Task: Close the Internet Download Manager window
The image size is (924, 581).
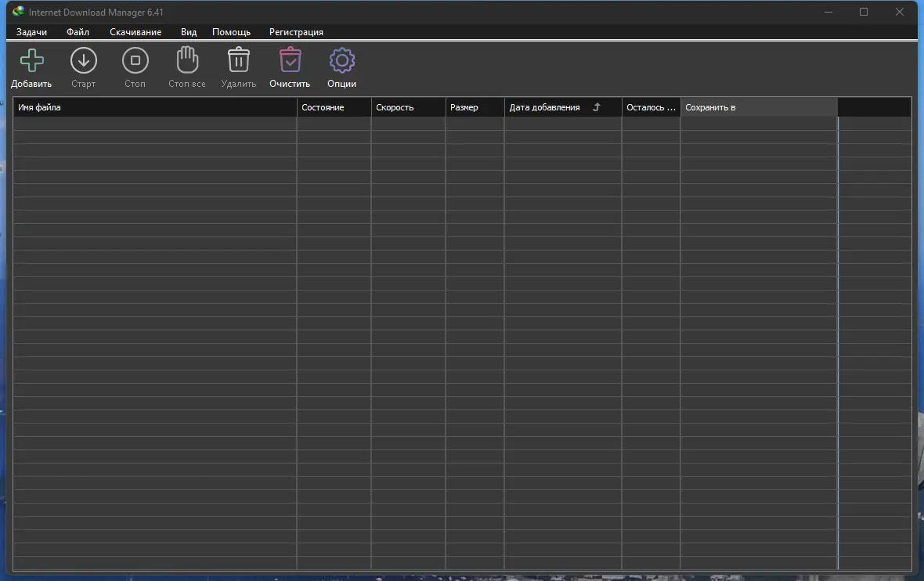Action: point(899,12)
